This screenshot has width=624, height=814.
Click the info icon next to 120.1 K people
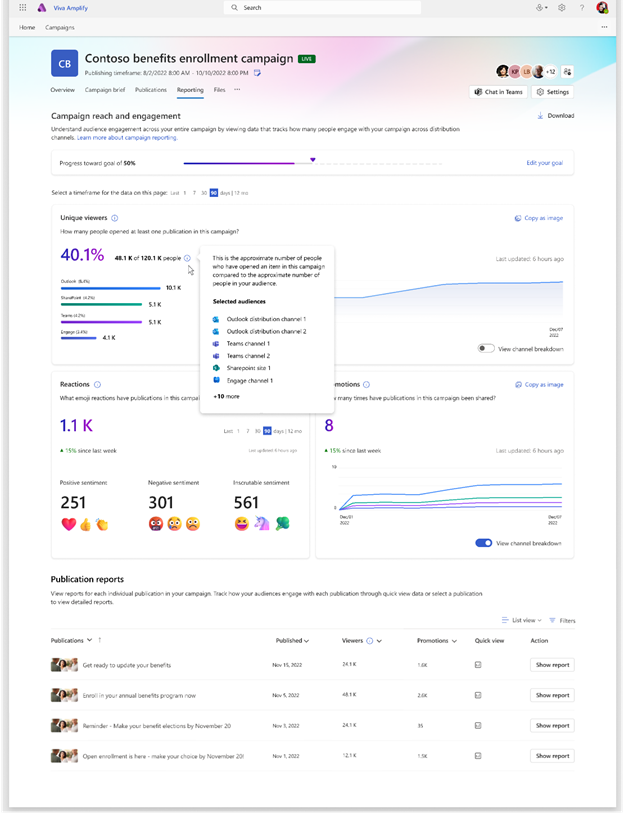coord(187,258)
